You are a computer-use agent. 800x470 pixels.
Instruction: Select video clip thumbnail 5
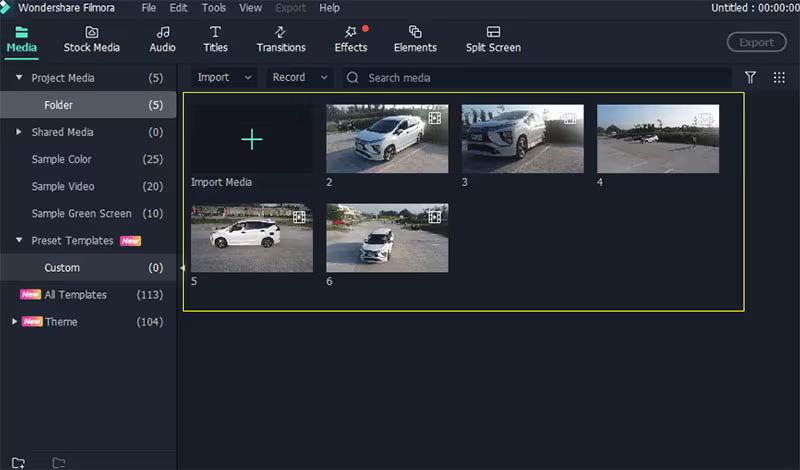pyautogui.click(x=252, y=238)
